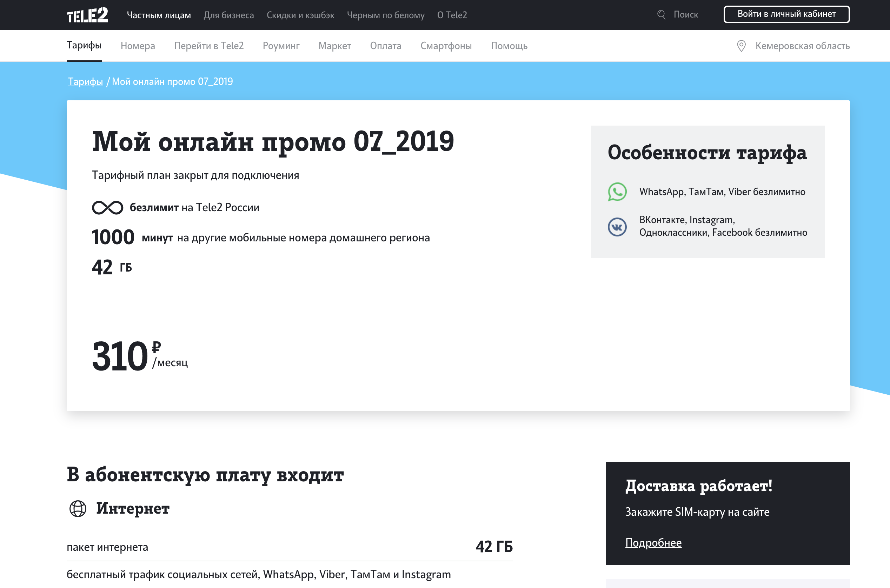This screenshot has height=588, width=890.
Task: Click the 42 ГБ value in internet row
Action: (494, 547)
